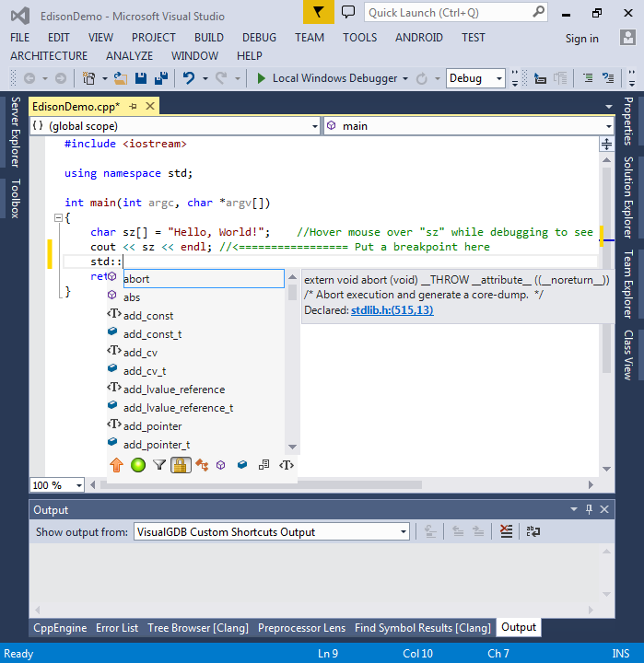This screenshot has height=663, width=644.
Task: Click the Undo arrow icon
Action: (189, 78)
